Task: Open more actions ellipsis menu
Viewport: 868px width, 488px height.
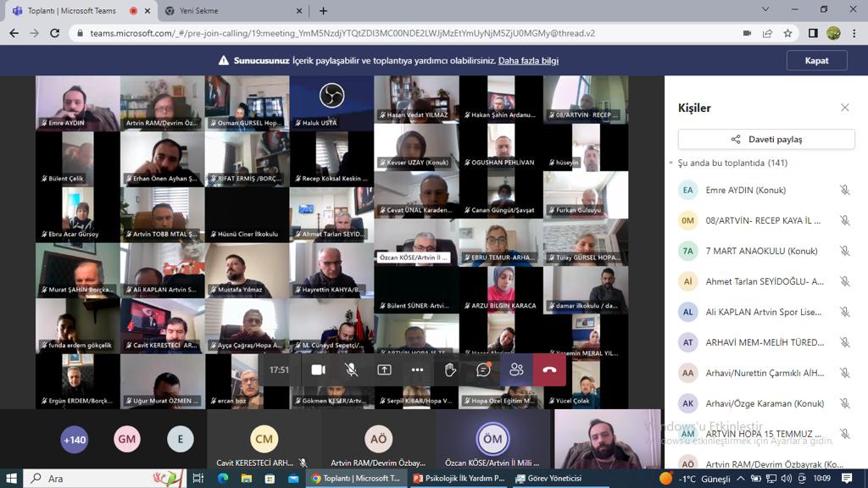Action: click(417, 370)
